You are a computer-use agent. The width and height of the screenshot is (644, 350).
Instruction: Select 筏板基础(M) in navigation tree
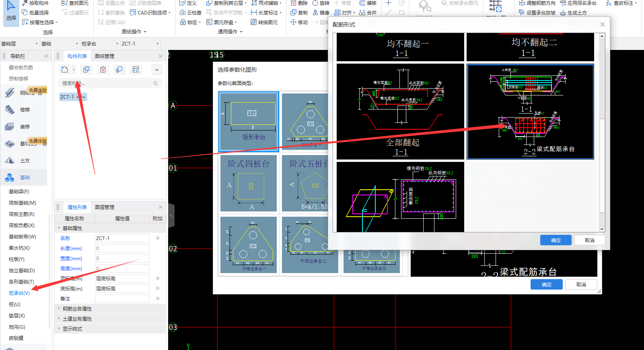point(23,203)
